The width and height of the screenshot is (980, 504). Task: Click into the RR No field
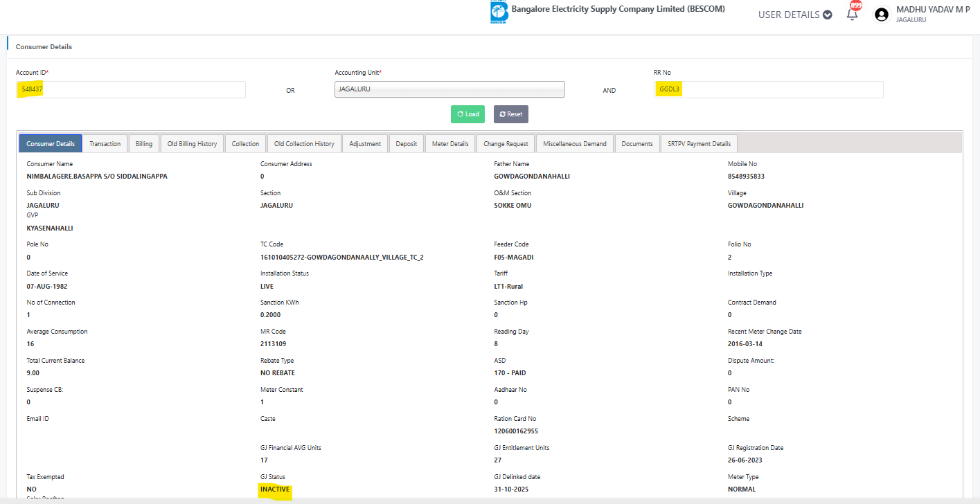click(768, 89)
